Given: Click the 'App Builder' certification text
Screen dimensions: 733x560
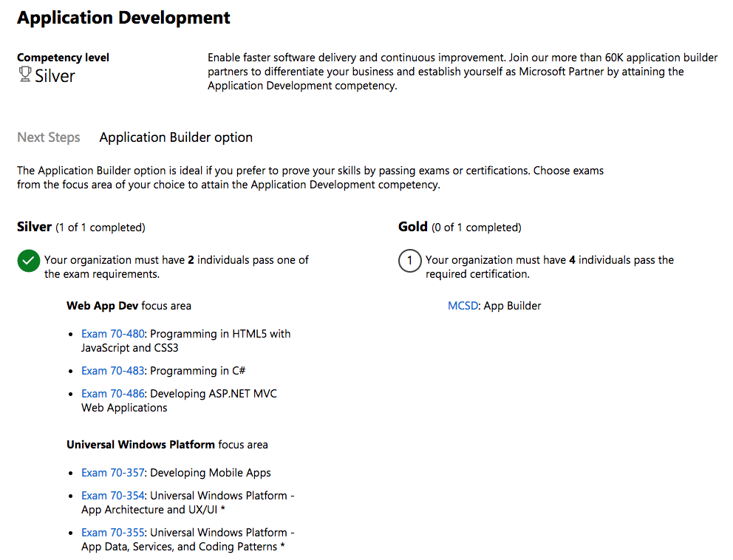Looking at the screenshot, I should [x=512, y=306].
